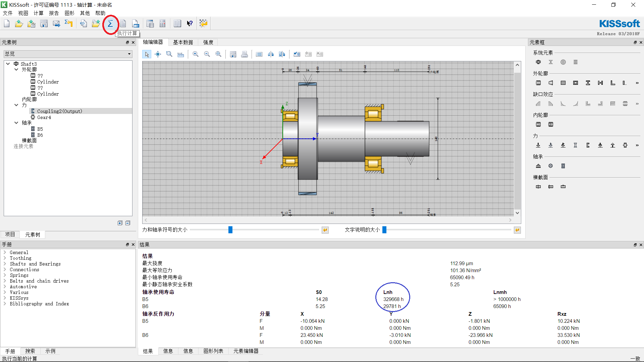Click the shaft editor vertical scrollbar
The height and width of the screenshot is (362, 644).
[x=518, y=139]
